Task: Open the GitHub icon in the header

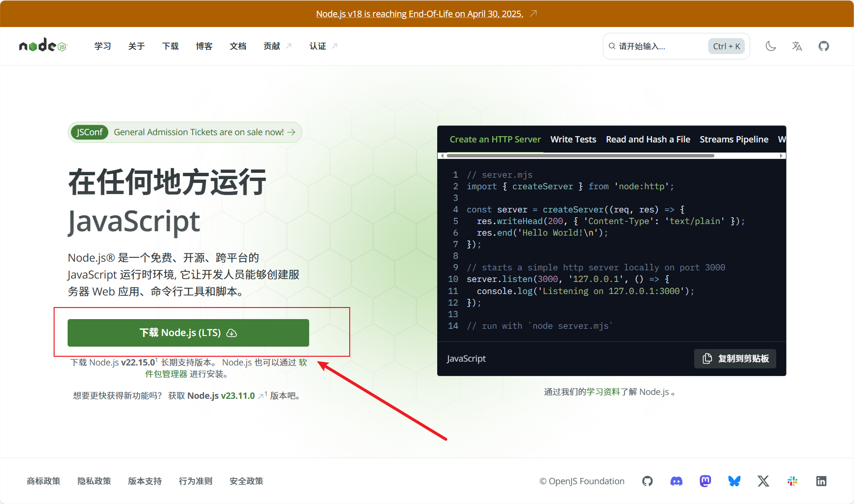Action: click(824, 46)
